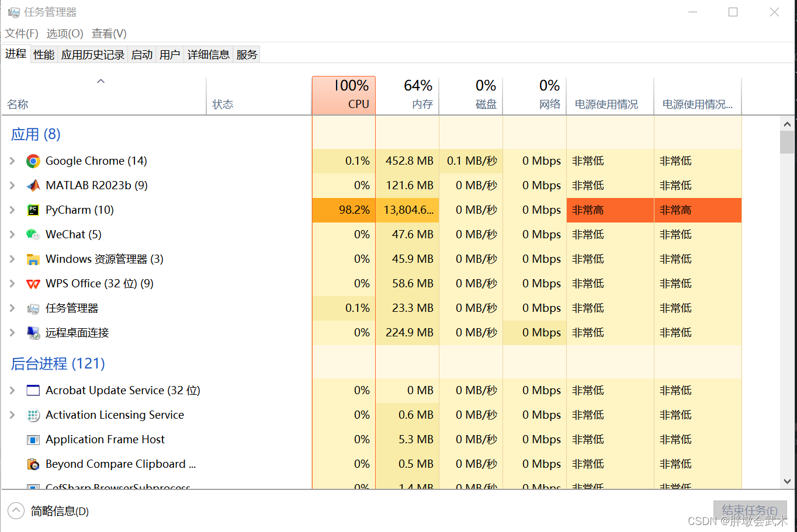Select the 任务管理器 process icon

tap(33, 308)
